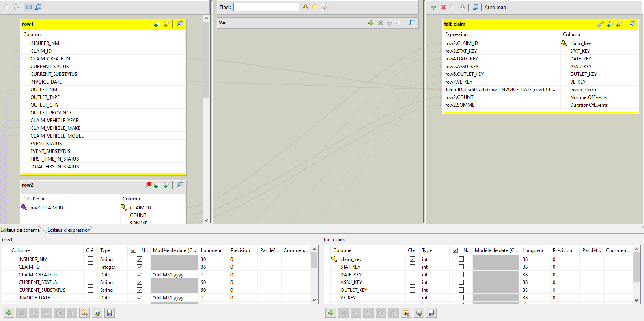Uncheck key checkbox for claim_key in fait_claim
Screen dimensions: 644x321
(412, 259)
